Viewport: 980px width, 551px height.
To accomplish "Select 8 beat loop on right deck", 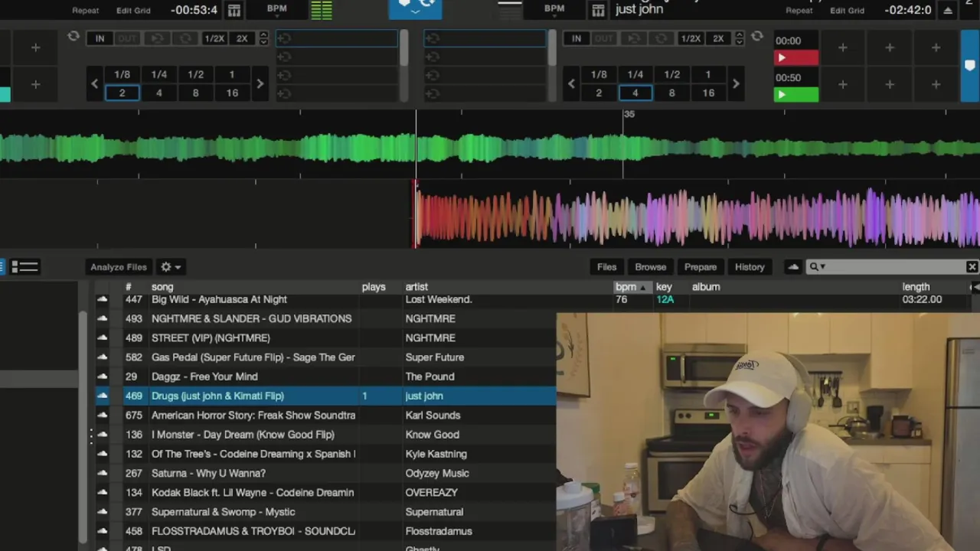I will click(x=671, y=93).
